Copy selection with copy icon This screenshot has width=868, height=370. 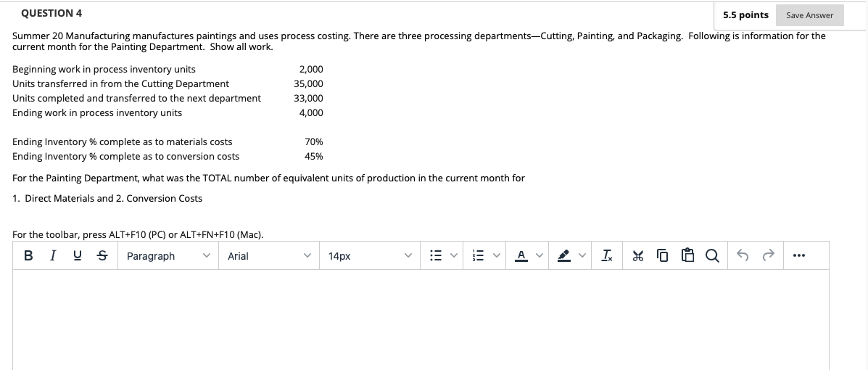[662, 256]
